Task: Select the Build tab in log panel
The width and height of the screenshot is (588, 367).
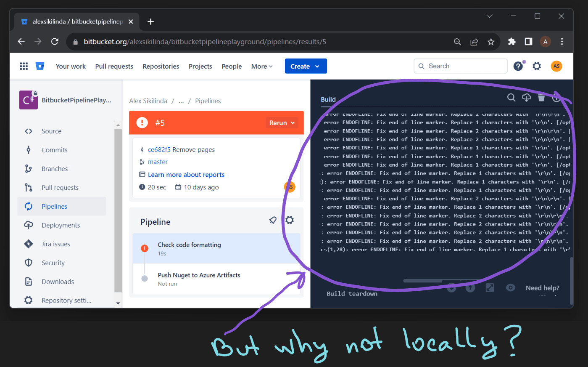Action: [328, 99]
